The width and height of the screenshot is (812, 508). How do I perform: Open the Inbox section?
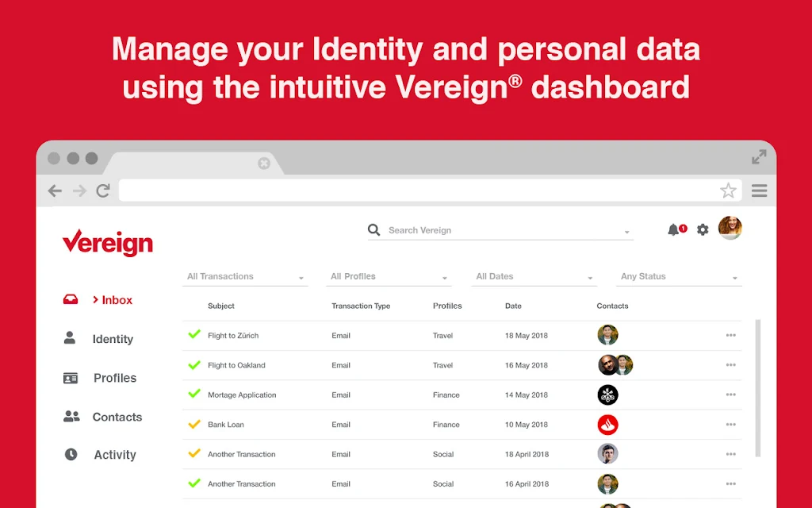tap(117, 300)
